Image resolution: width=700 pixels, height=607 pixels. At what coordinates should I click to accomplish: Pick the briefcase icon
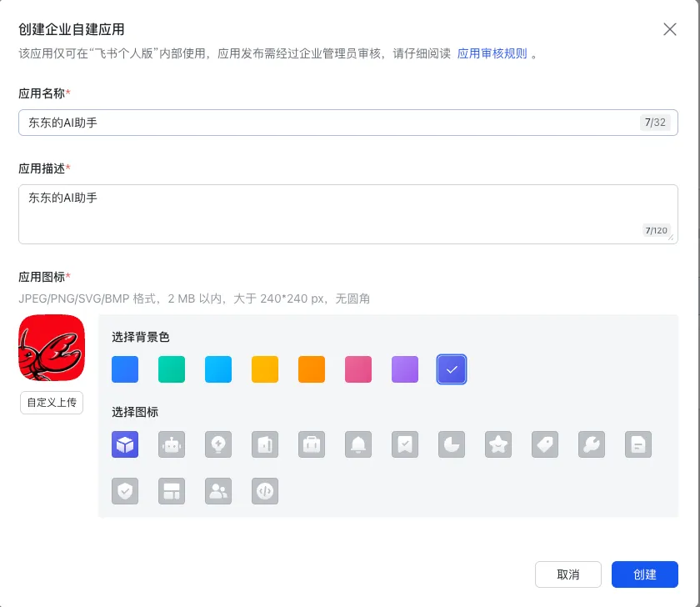(312, 444)
